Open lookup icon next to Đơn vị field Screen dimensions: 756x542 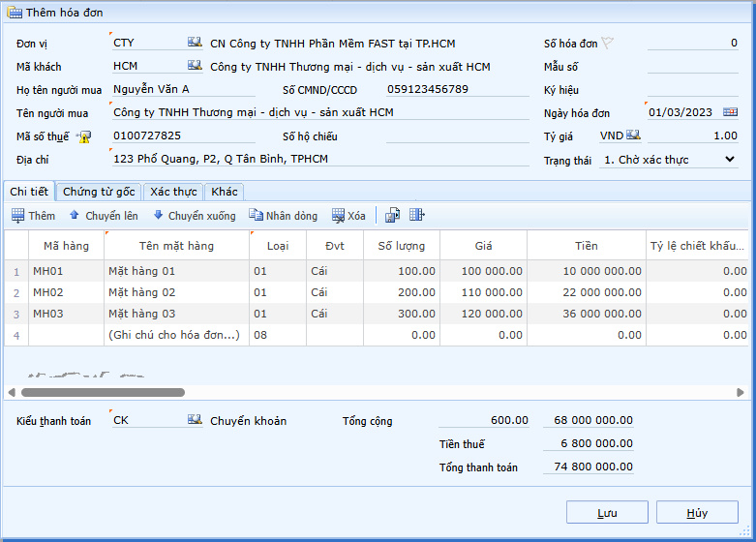195,44
